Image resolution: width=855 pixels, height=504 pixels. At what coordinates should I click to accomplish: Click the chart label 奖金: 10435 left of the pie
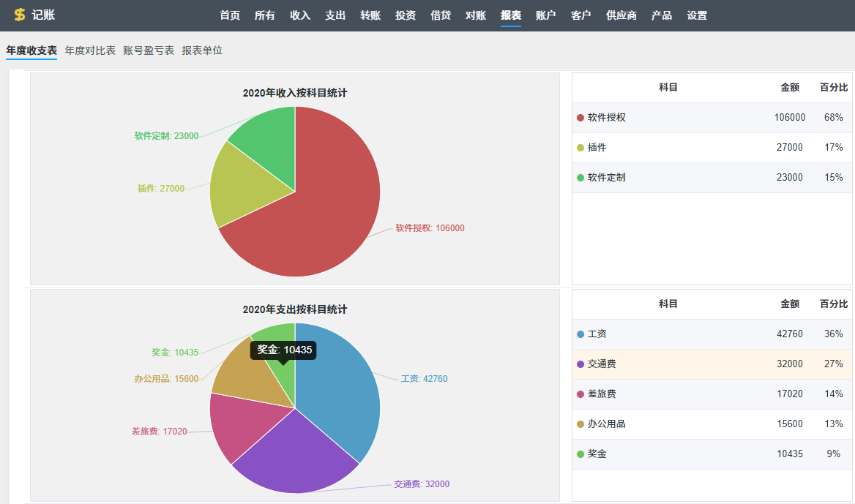[175, 352]
